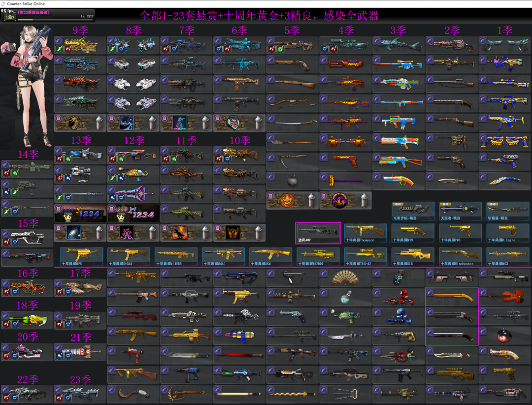The image size is (532, 405).
Task: Select the camouflage AWP sniper card
Action: click(318, 233)
